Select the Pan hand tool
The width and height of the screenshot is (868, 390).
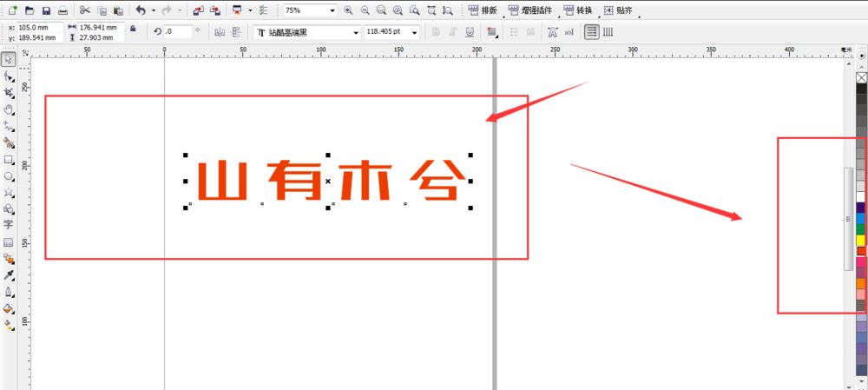(x=9, y=109)
